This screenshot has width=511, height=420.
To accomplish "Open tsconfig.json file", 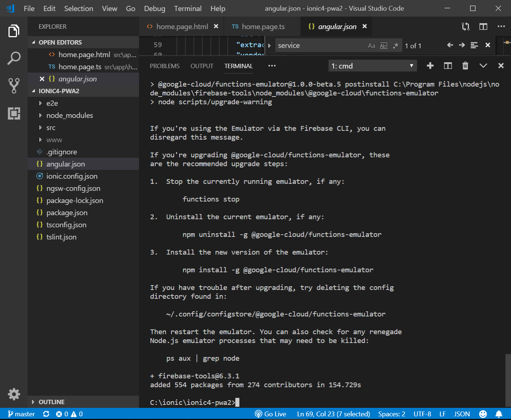I will [83, 225].
